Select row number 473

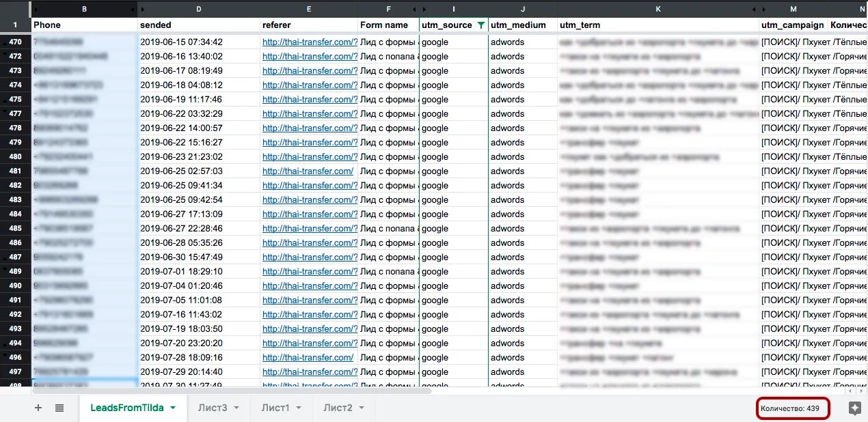16,70
